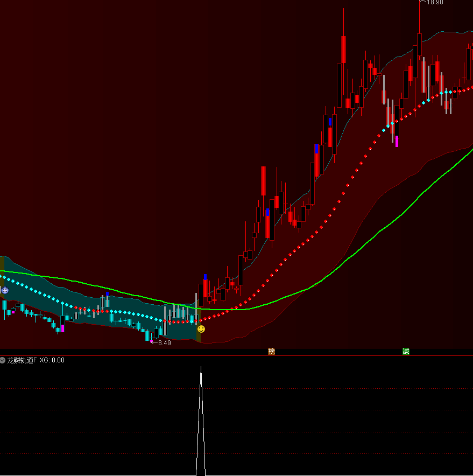Click the red divider line above indicator panel
473x476 pixels.
tap(237, 356)
